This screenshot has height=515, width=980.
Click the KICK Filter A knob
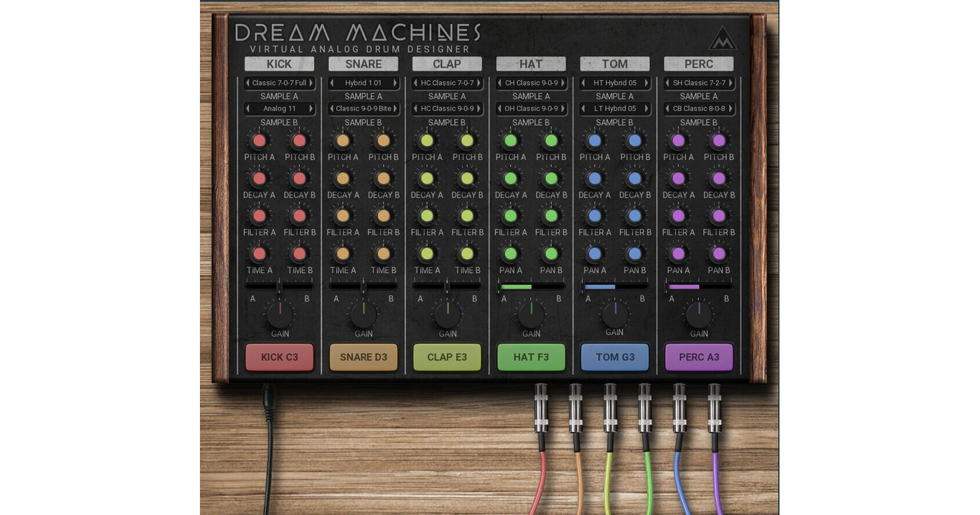tap(259, 216)
